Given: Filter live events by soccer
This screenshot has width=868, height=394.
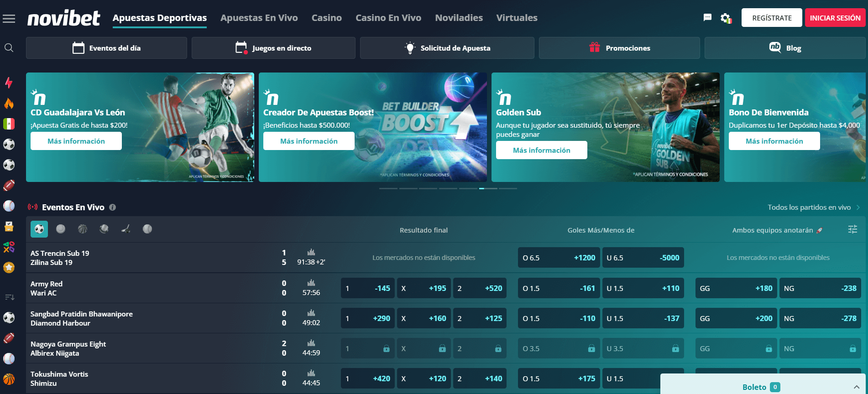Looking at the screenshot, I should click(x=39, y=229).
